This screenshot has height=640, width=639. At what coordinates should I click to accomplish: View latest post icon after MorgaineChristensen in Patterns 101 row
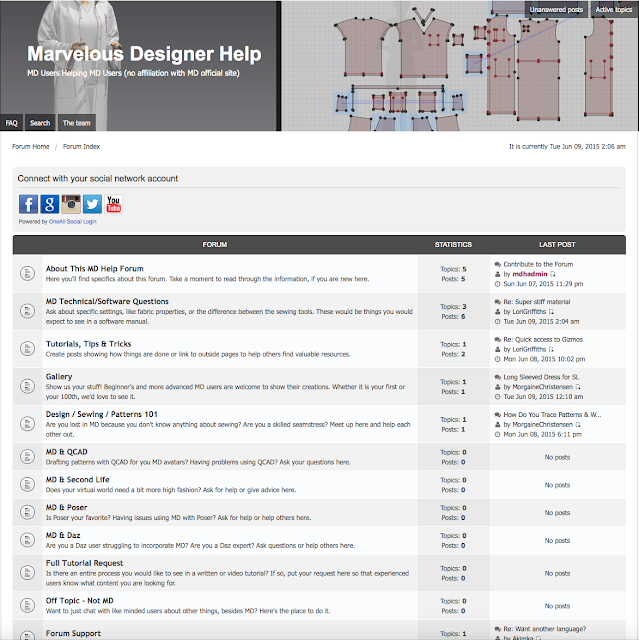pos(578,424)
